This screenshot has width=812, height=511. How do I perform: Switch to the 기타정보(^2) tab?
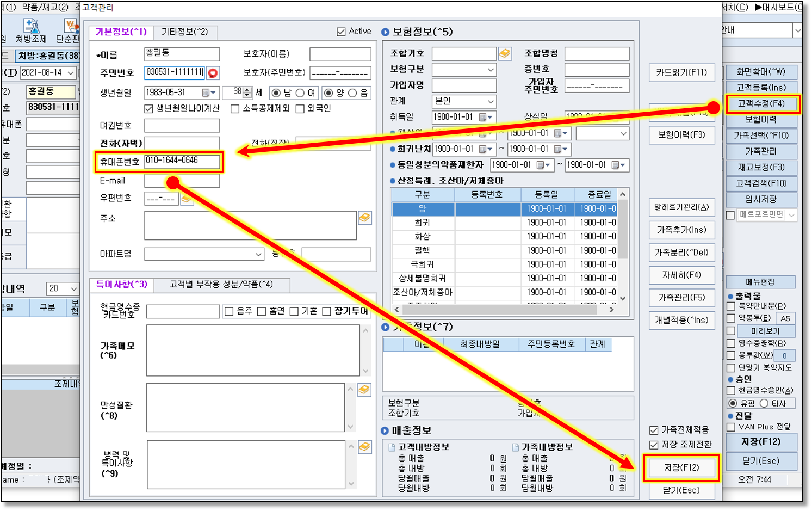pyautogui.click(x=184, y=32)
